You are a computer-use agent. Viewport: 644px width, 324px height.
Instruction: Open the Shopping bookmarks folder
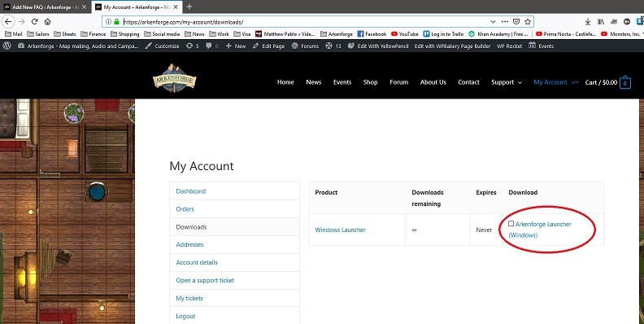pyautogui.click(x=125, y=34)
